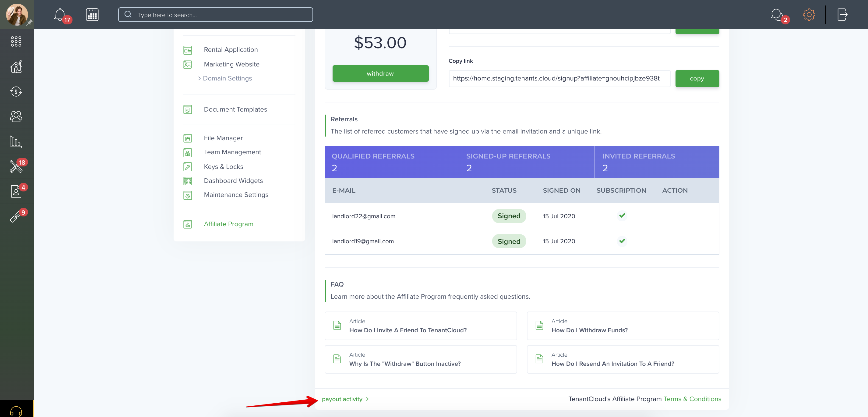Click the search magnifier icon
868x417 pixels.
128,15
